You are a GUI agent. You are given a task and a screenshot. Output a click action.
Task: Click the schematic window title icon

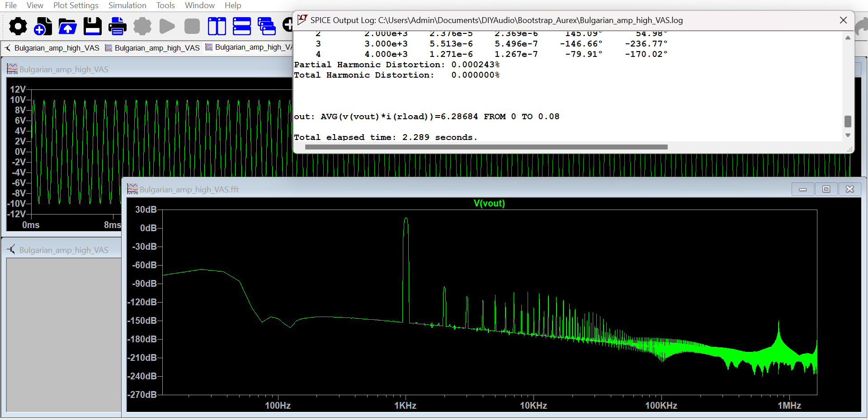click(x=12, y=249)
